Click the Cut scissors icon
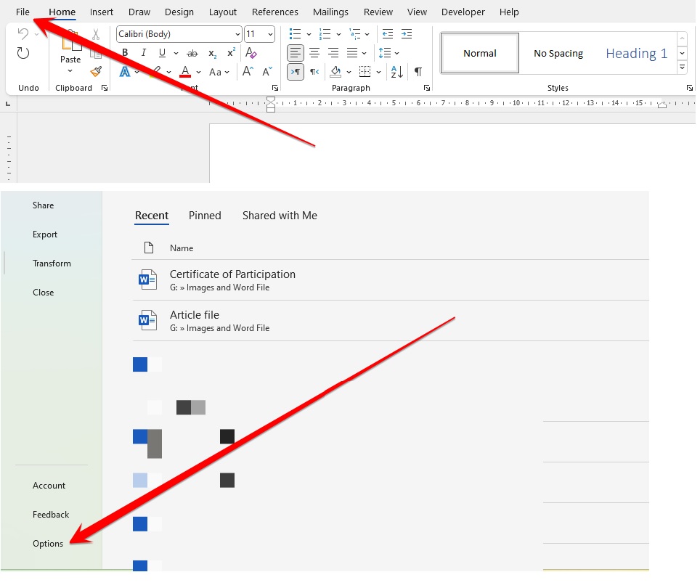This screenshot has height=588, width=700. pyautogui.click(x=96, y=34)
